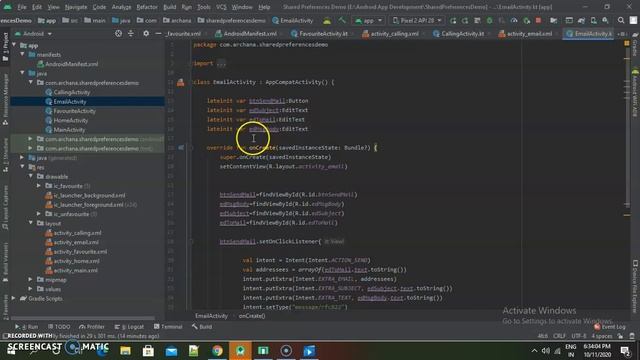Toggle the Structure tool window sidebar button
This screenshot has height=360, width=640.
click(x=5, y=155)
